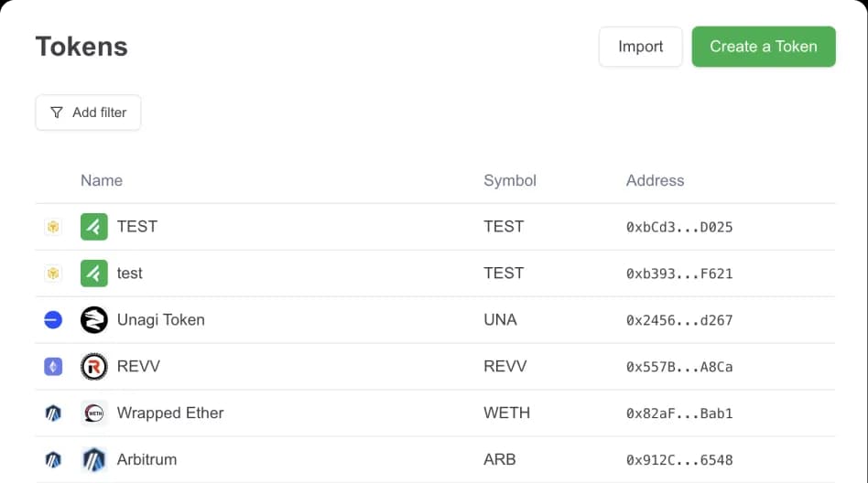
Task: Select the address 0xbCd3...D025
Action: (x=678, y=227)
